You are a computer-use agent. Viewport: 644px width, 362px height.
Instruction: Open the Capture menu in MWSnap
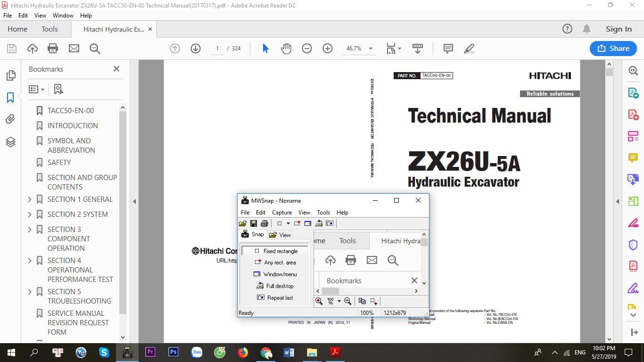(x=281, y=213)
